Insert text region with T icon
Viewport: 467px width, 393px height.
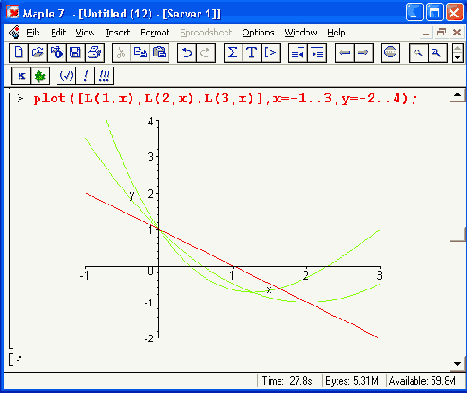252,53
